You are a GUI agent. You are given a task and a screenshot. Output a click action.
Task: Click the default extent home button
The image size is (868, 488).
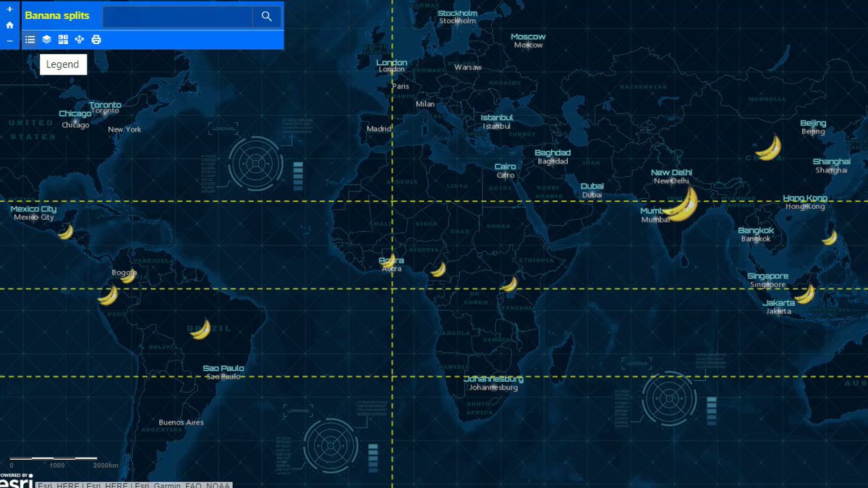9,25
